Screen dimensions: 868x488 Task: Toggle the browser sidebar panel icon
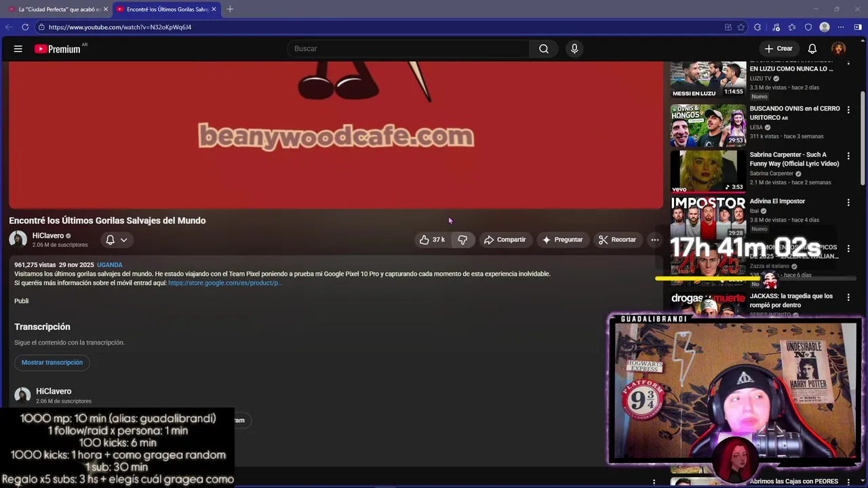[x=858, y=27]
